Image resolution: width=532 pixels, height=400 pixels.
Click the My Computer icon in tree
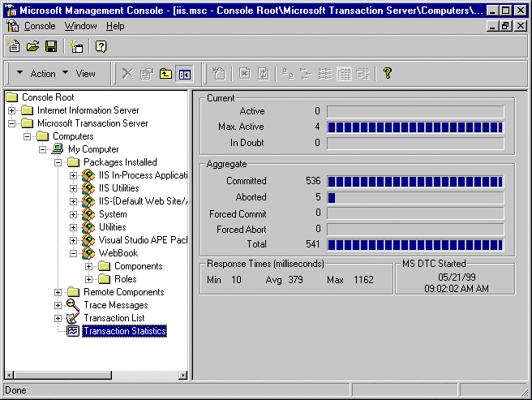[58, 148]
